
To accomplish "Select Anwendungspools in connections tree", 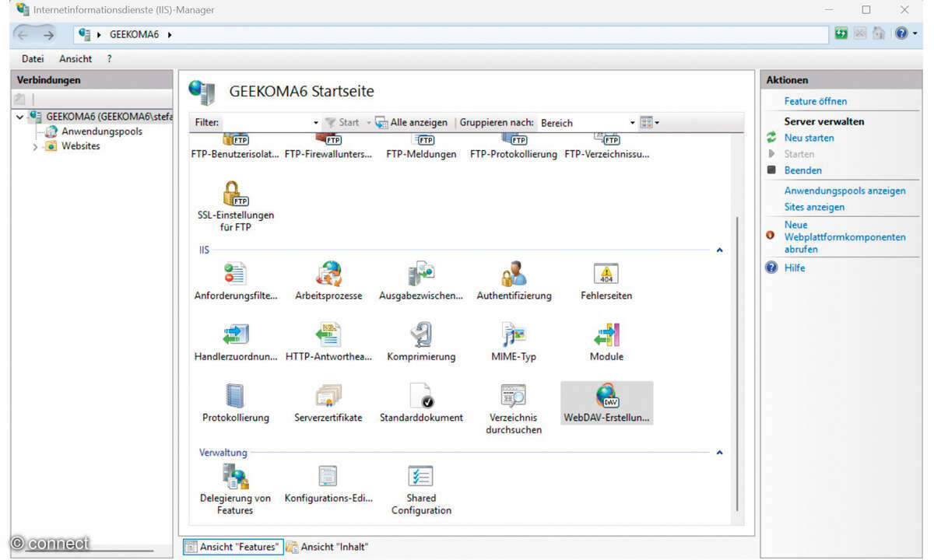I will point(102,131).
